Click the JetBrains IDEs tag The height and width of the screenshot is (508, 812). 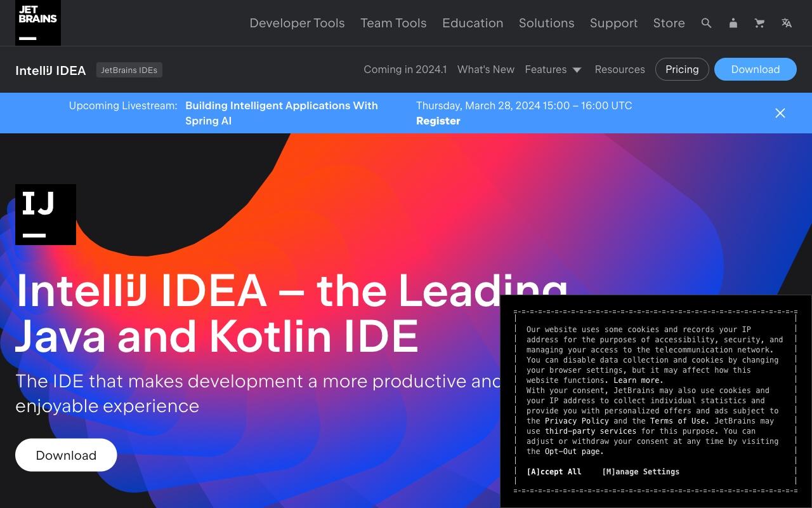(129, 70)
